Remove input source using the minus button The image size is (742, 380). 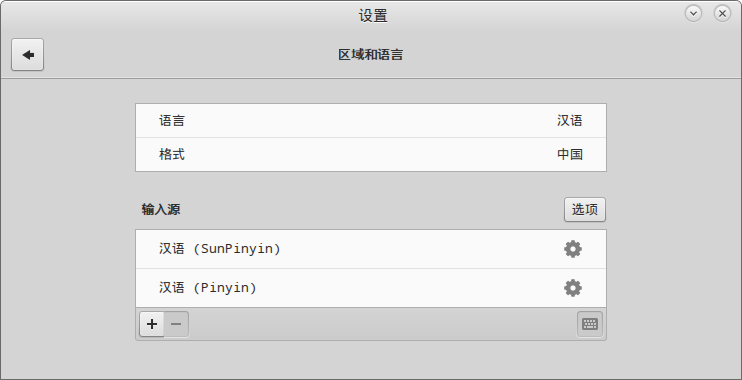tap(176, 324)
